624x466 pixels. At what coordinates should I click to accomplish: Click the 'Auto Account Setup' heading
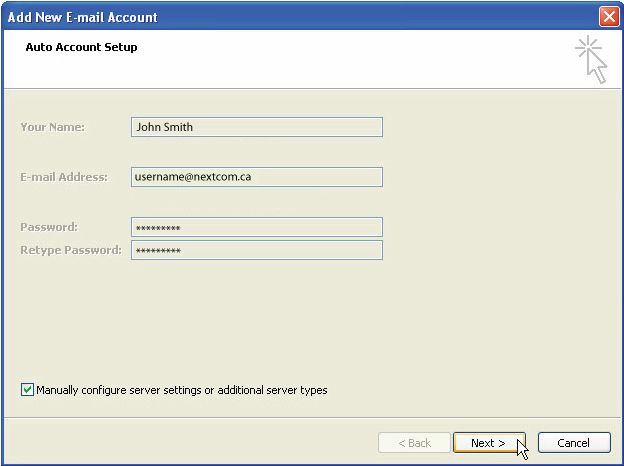click(81, 47)
